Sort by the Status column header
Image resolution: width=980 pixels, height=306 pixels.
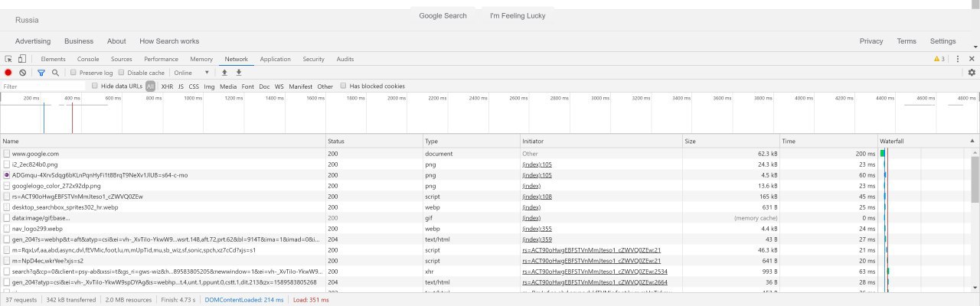point(374,142)
